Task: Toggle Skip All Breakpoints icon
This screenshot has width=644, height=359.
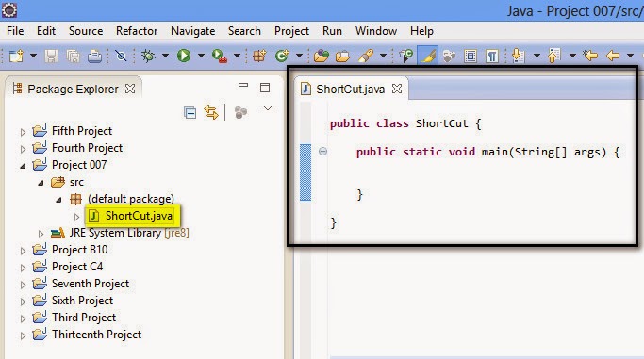Action: tap(121, 56)
